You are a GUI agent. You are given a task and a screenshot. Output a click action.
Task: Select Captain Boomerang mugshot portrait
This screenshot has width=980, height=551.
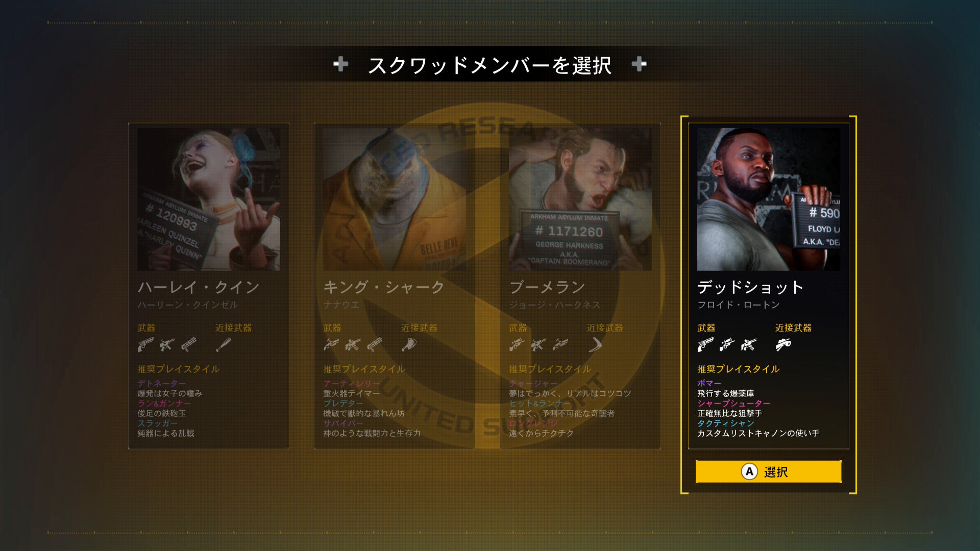coord(580,199)
